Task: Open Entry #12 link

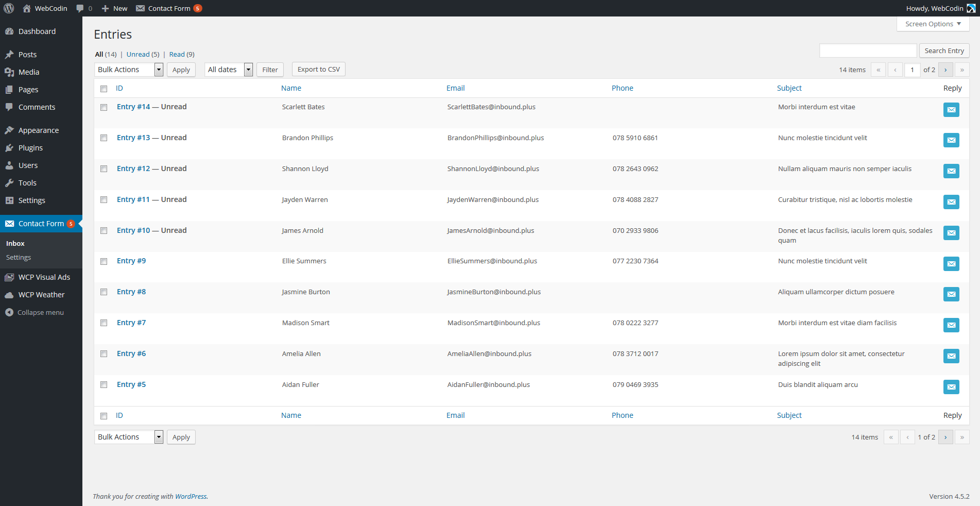Action: [x=133, y=168]
